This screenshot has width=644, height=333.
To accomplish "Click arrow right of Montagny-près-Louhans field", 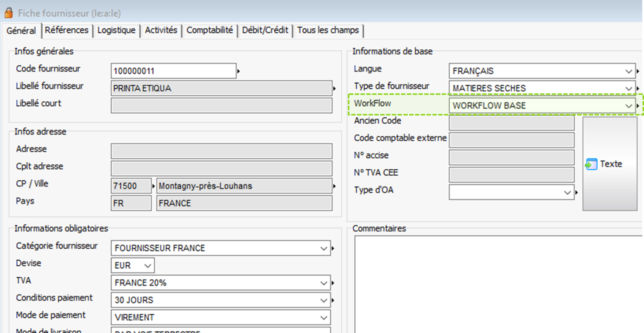I will click(x=334, y=186).
